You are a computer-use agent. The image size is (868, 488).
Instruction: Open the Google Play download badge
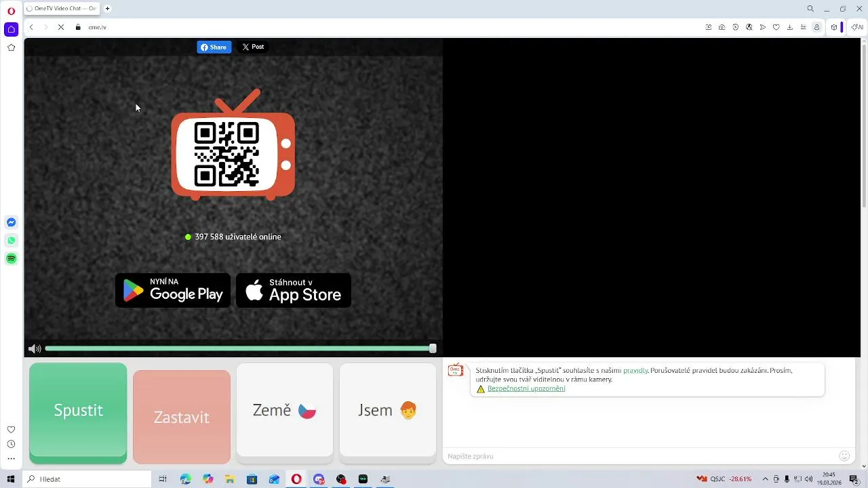click(x=173, y=290)
